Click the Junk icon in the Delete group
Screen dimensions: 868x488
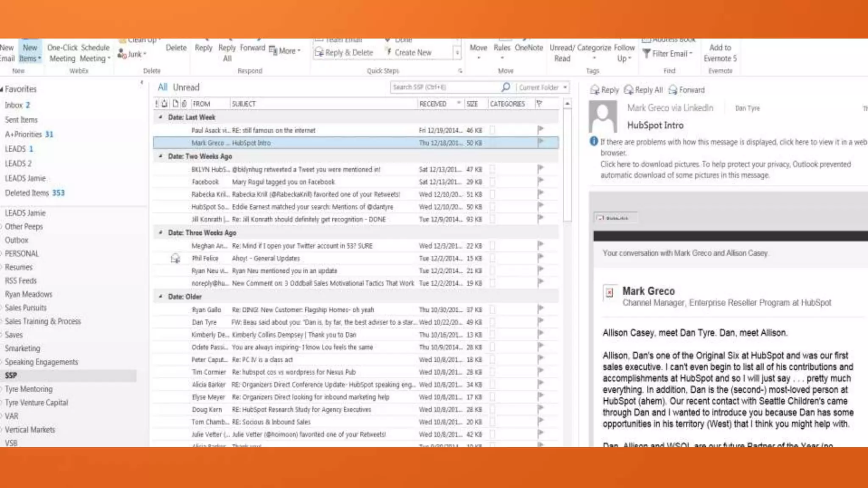[x=122, y=54]
